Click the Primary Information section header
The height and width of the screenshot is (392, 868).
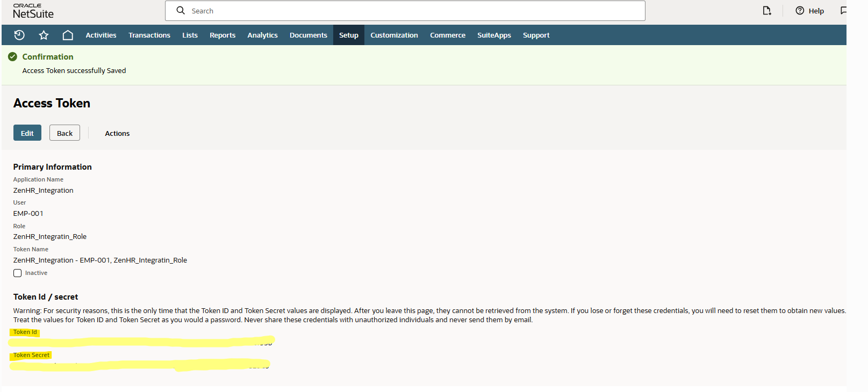53,167
